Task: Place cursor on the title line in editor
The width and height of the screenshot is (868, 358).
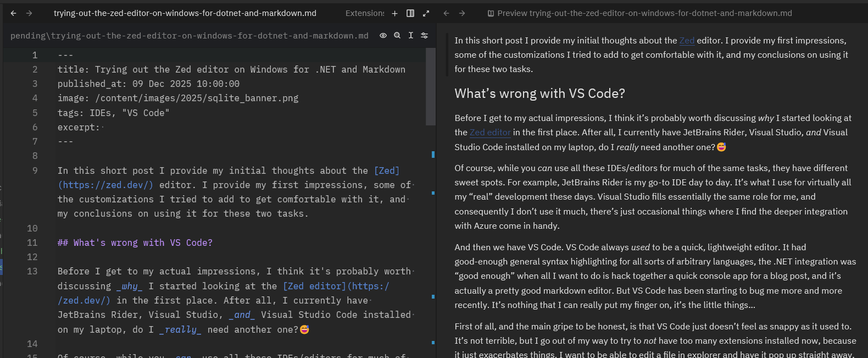Action: pyautogui.click(x=231, y=70)
